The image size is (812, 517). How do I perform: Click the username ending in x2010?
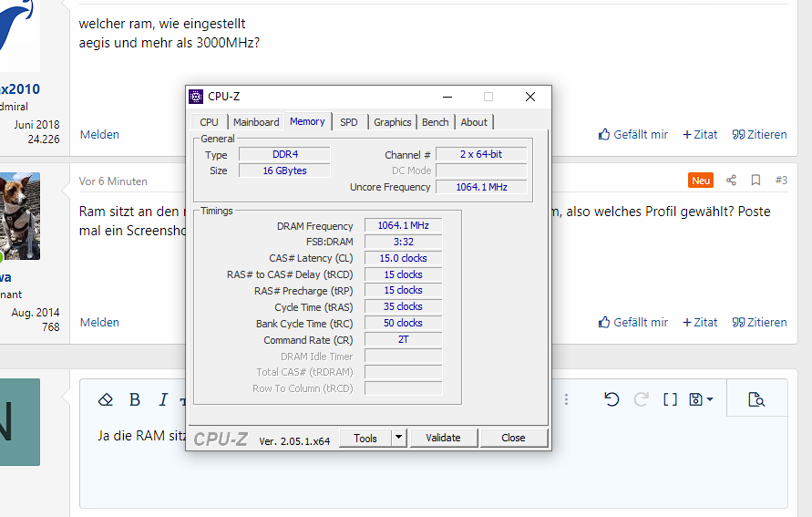20,89
